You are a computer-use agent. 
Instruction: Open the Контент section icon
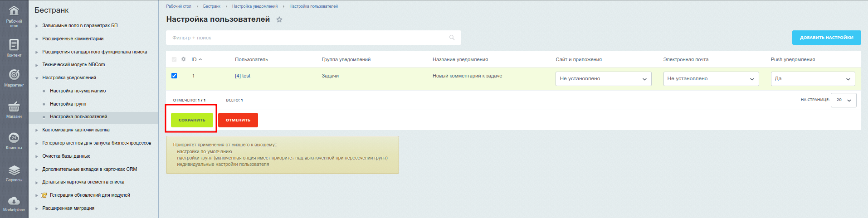[x=14, y=45]
